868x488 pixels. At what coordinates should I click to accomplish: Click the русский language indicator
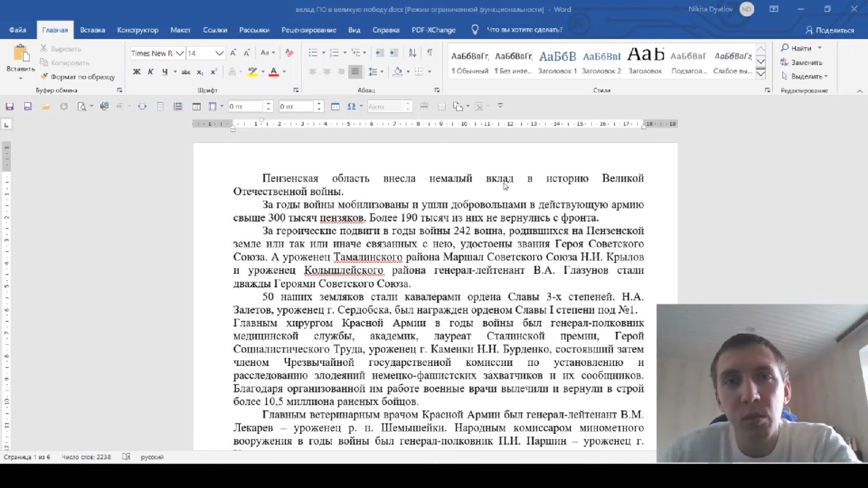coord(152,457)
